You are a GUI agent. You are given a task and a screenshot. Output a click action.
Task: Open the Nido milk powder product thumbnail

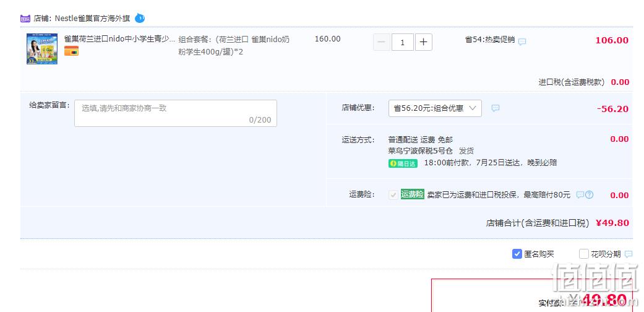(42, 49)
